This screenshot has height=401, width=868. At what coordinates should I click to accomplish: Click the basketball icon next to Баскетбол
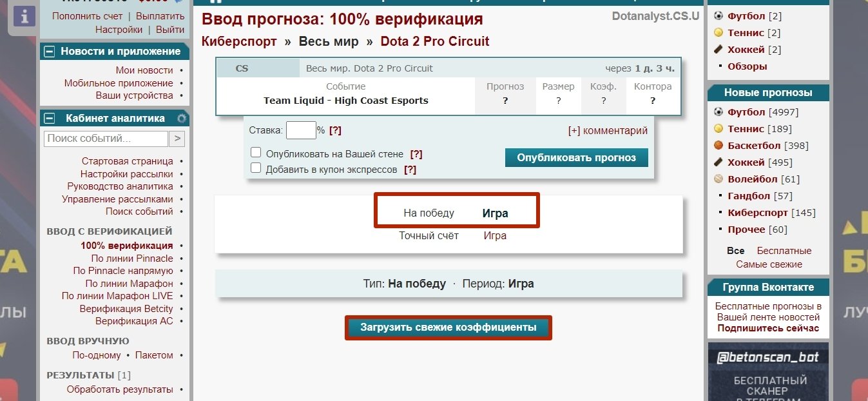click(719, 146)
